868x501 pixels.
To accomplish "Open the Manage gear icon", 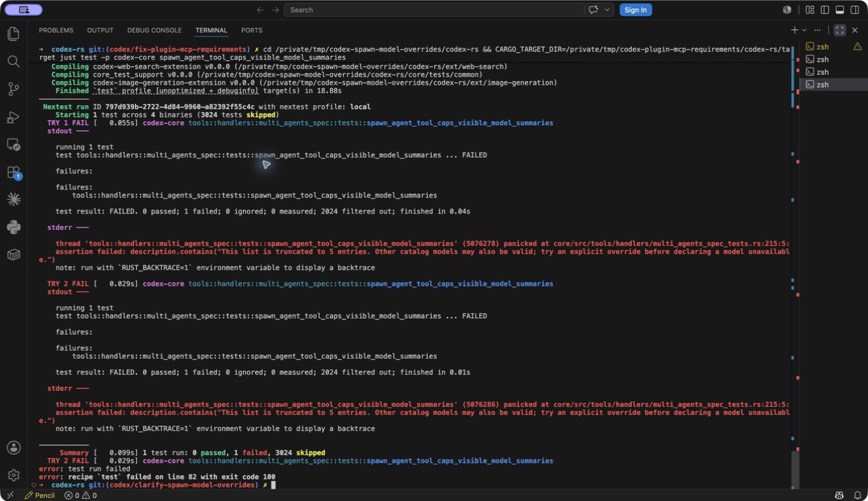I will 13,476.
